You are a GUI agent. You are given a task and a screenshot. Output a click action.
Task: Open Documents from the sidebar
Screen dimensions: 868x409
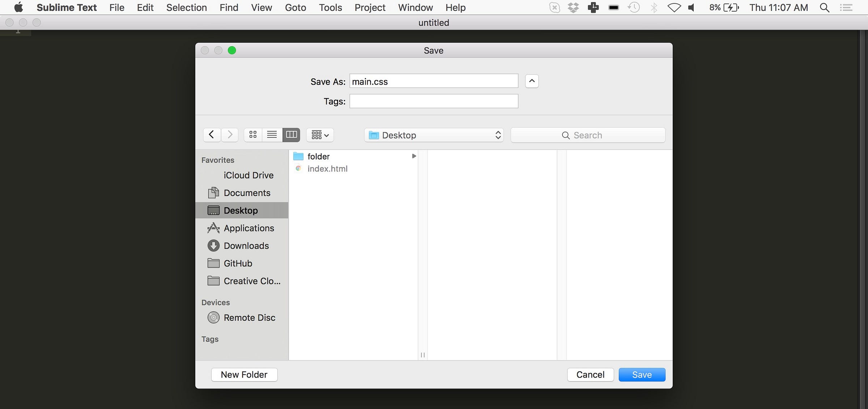pos(247,193)
